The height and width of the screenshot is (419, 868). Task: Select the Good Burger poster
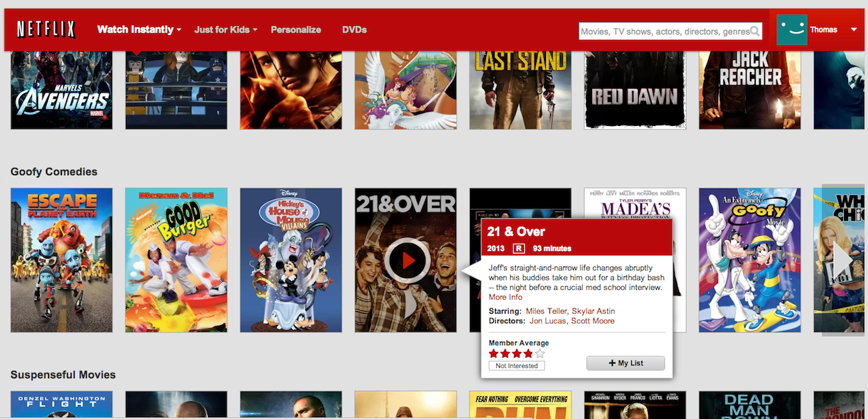point(176,260)
